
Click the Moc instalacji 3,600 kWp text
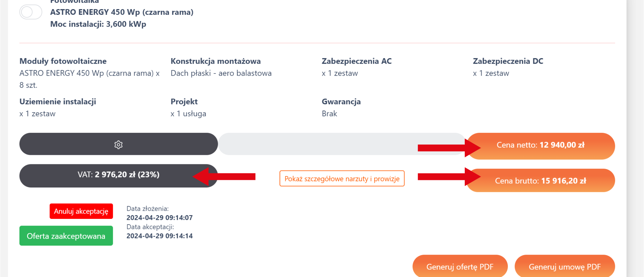[x=98, y=24]
